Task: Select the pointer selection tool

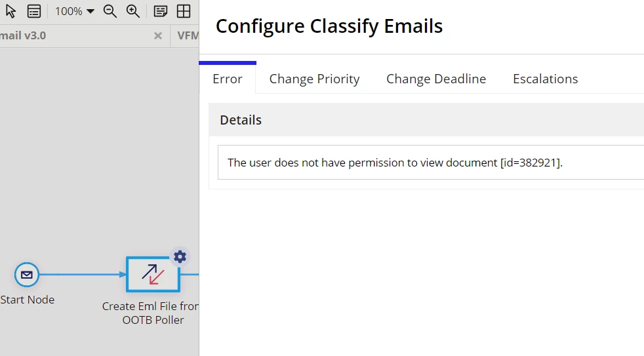Action: point(10,11)
